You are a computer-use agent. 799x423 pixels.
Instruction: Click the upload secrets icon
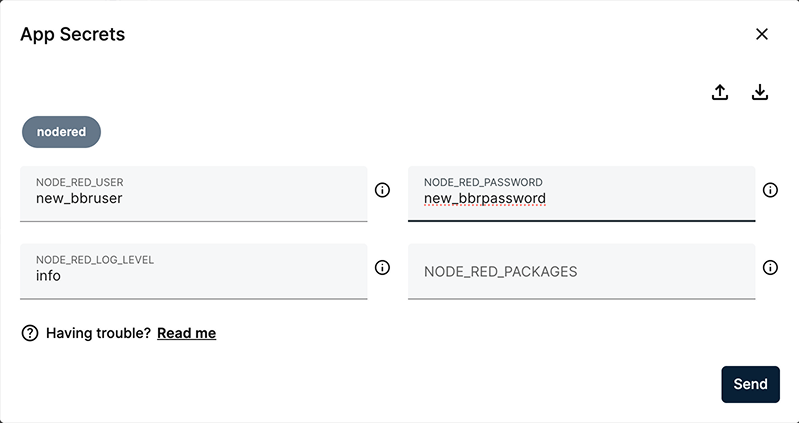pos(720,92)
